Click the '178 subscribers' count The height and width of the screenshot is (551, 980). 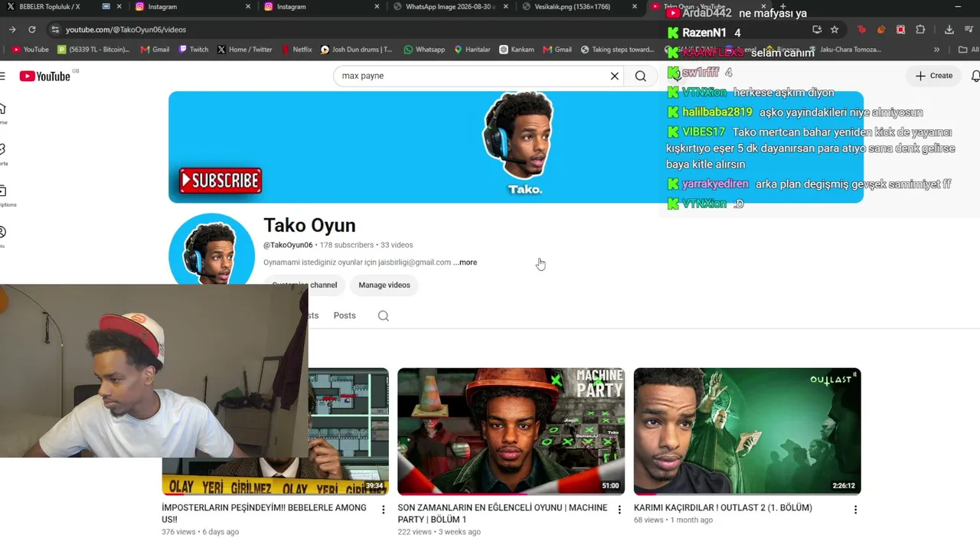(347, 245)
